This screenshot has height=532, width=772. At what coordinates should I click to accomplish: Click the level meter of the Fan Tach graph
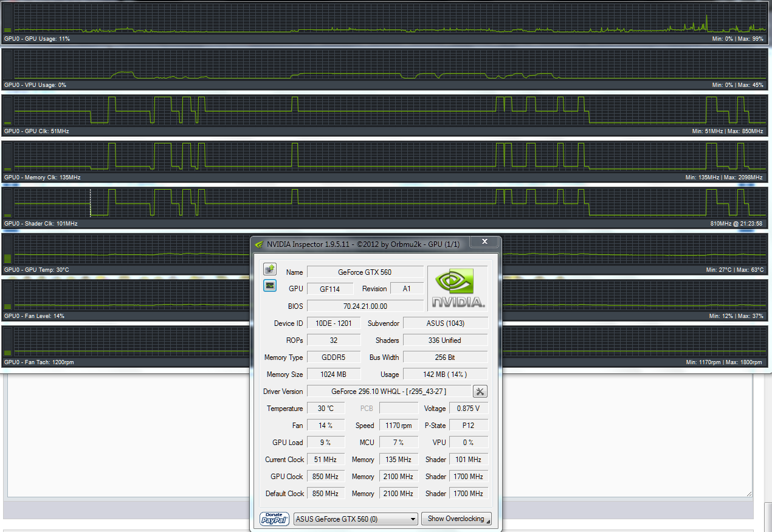(8, 342)
